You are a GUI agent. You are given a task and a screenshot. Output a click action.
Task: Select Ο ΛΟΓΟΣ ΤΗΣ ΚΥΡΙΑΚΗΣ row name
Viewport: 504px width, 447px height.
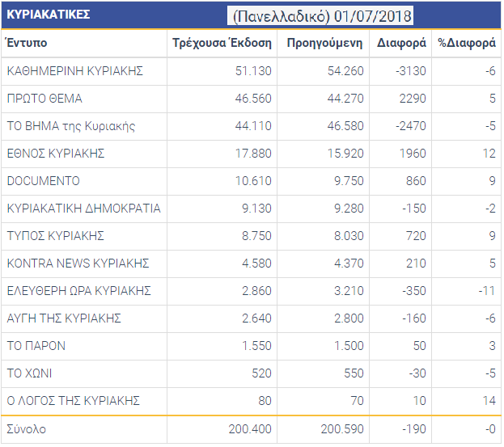pos(74,401)
